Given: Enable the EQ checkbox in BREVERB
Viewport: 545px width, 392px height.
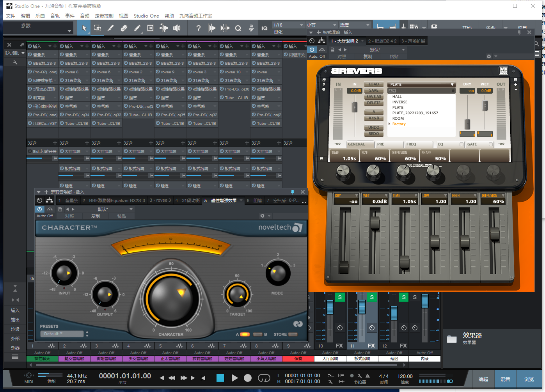Looking at the screenshot, I should 462,144.
